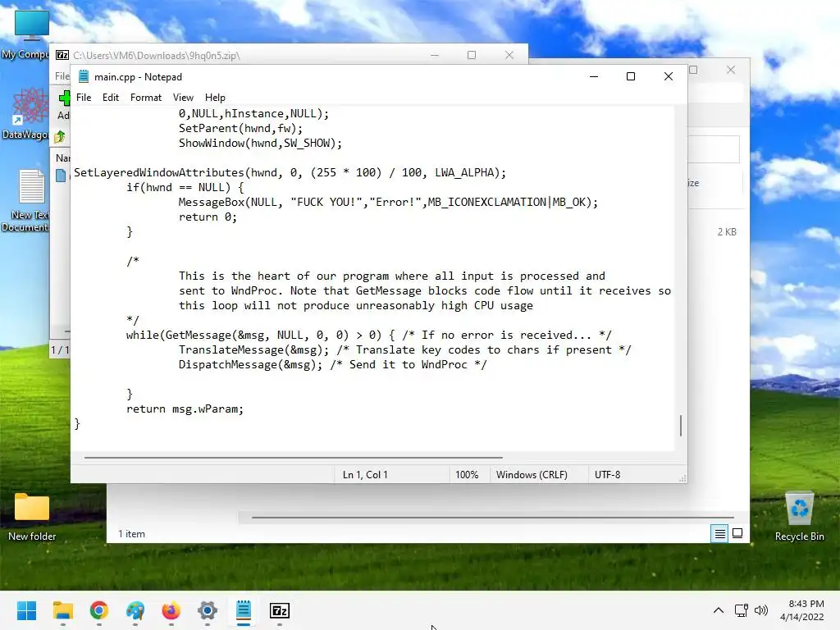Click the Ln 1, Col 1 status entry
This screenshot has height=630, width=840.
coord(365,475)
